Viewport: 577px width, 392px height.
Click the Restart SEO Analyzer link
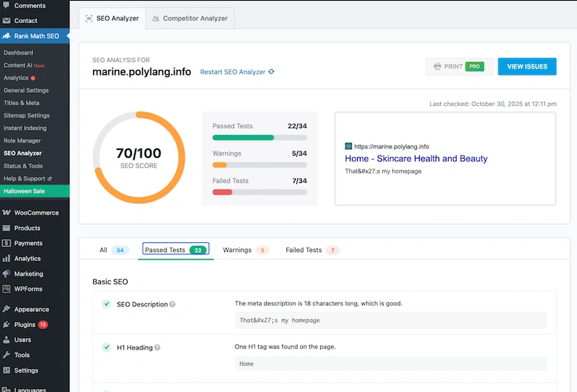pyautogui.click(x=232, y=72)
